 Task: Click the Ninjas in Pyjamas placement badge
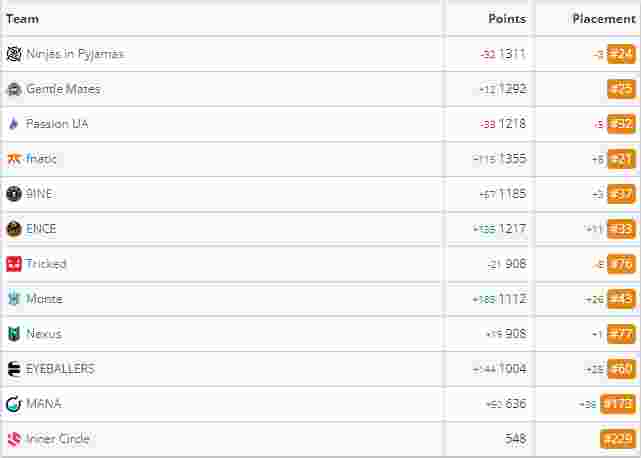pyautogui.click(x=621, y=54)
